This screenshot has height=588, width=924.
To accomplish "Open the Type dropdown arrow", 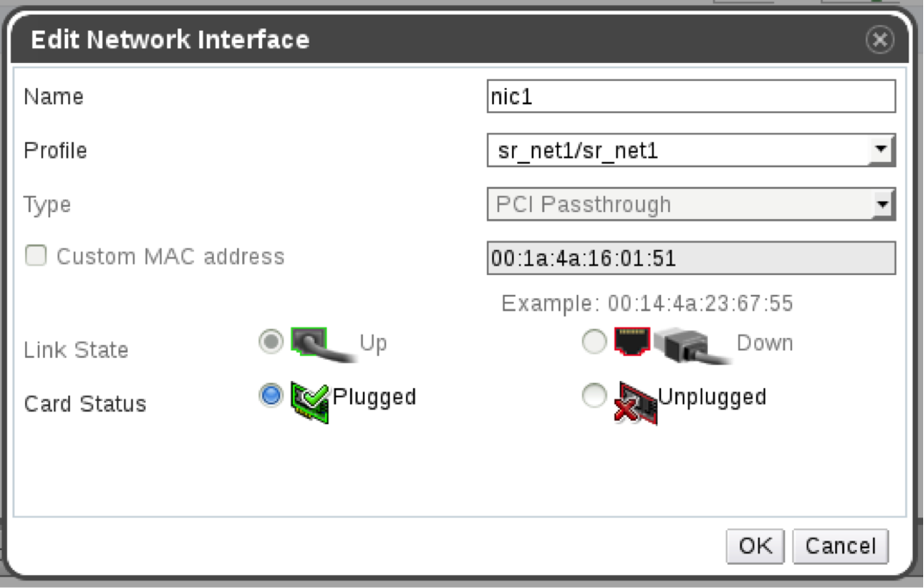I will 880,205.
